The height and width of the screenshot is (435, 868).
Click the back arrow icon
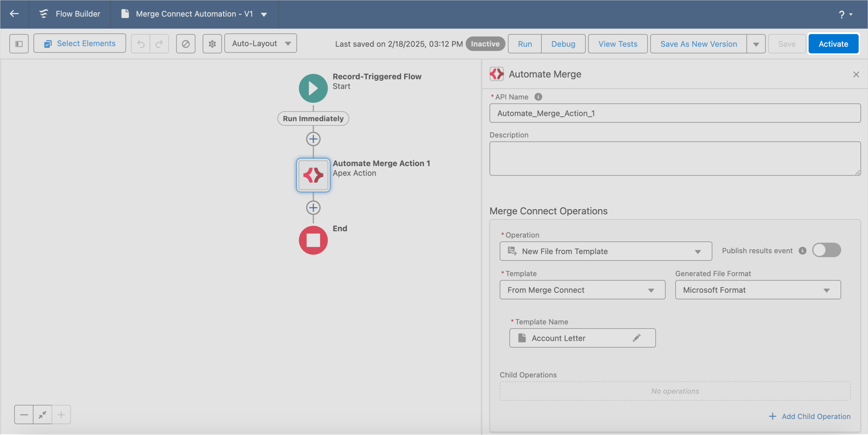14,14
